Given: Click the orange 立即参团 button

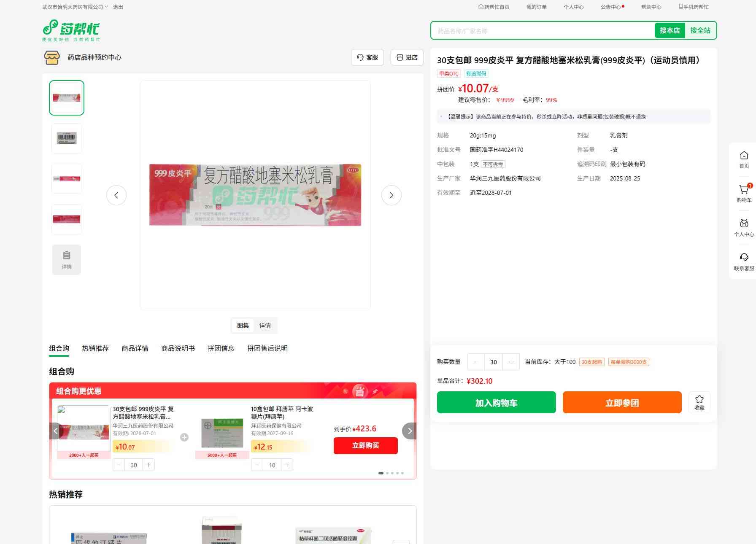Looking at the screenshot, I should click(x=622, y=402).
